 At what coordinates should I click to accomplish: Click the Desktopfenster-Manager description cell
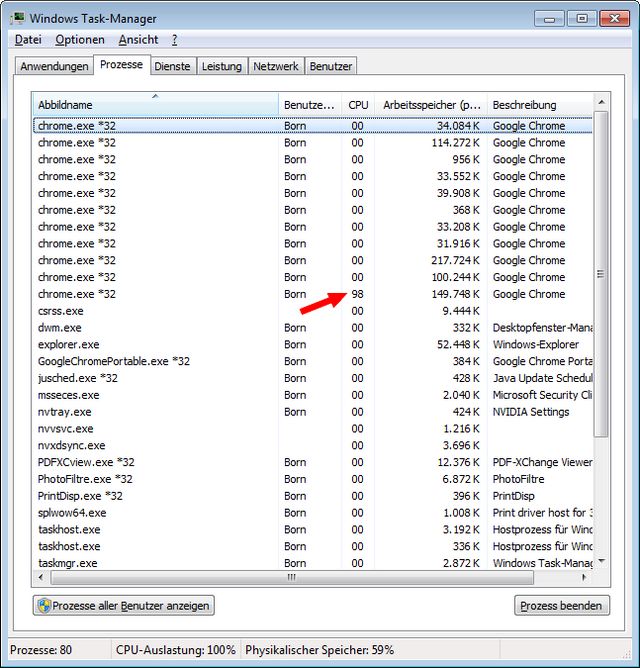(542, 328)
